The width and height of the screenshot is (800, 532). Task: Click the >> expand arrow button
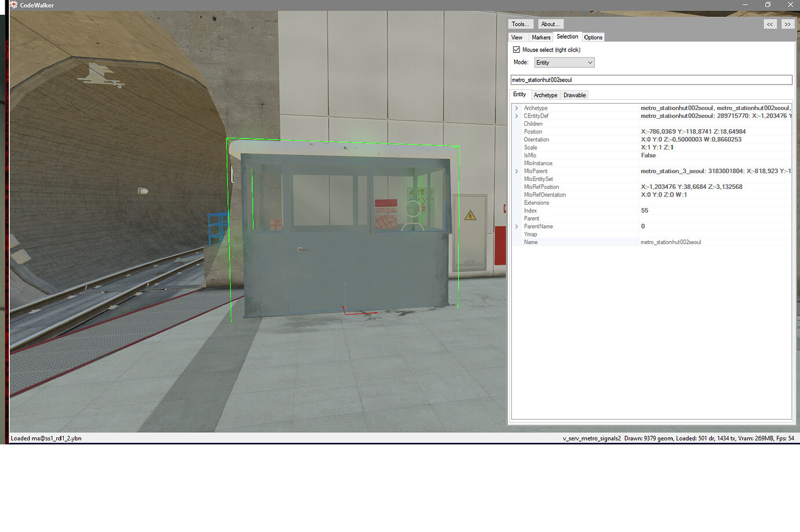[x=787, y=24]
